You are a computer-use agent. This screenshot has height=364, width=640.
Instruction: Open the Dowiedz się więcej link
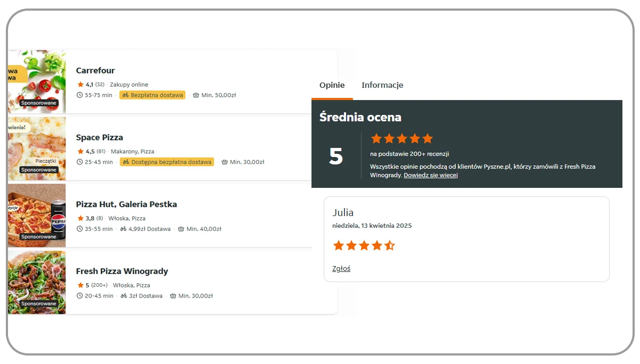pos(431,175)
